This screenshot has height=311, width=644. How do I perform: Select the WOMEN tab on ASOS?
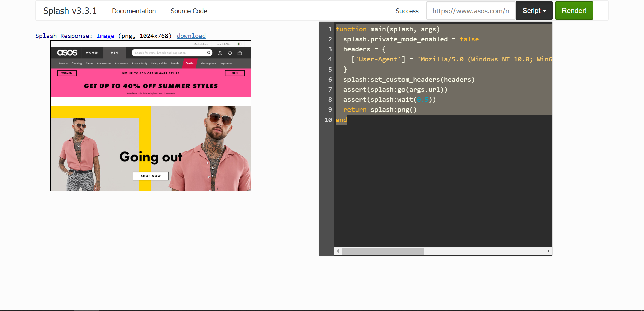click(92, 53)
